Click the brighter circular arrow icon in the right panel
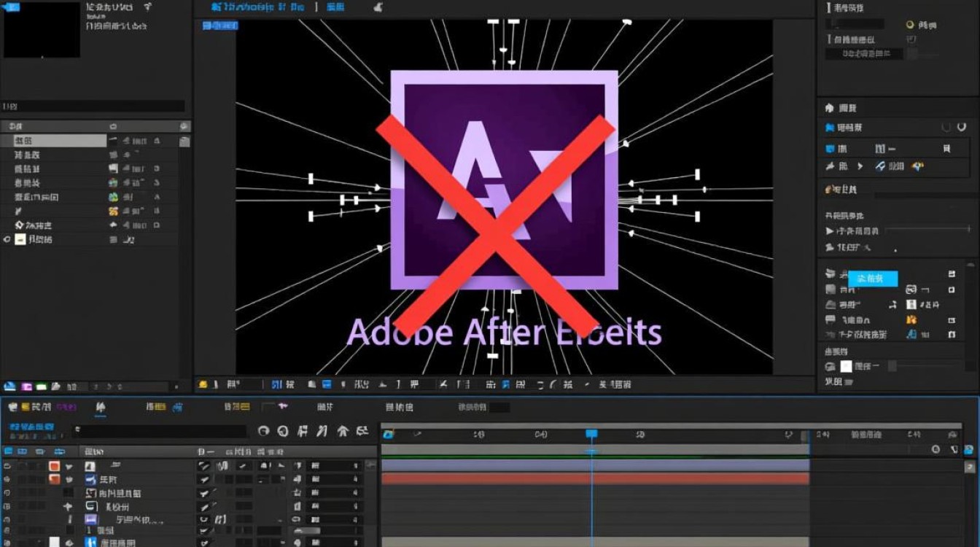 click(962, 127)
